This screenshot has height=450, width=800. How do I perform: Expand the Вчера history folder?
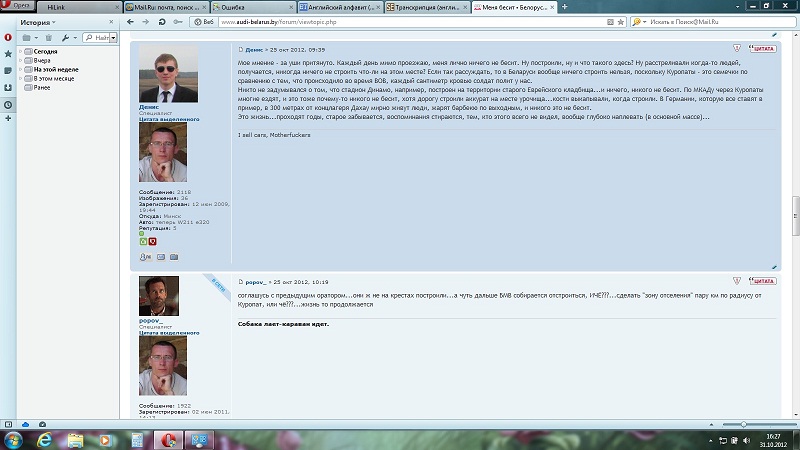coord(20,61)
